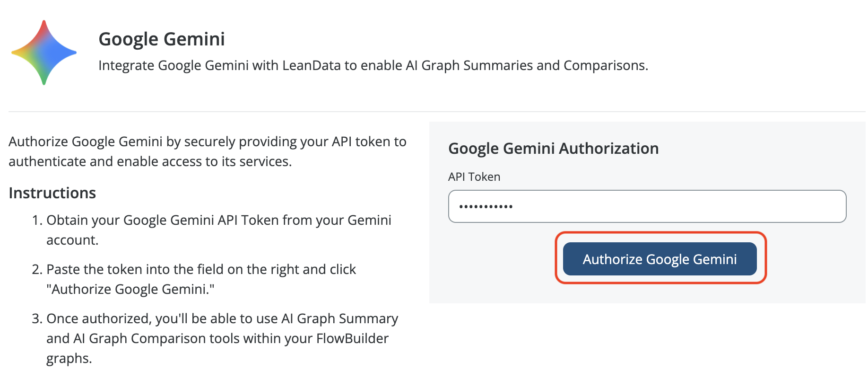The width and height of the screenshot is (868, 389).
Task: Click the "Instructions" heading
Action: [x=52, y=193]
